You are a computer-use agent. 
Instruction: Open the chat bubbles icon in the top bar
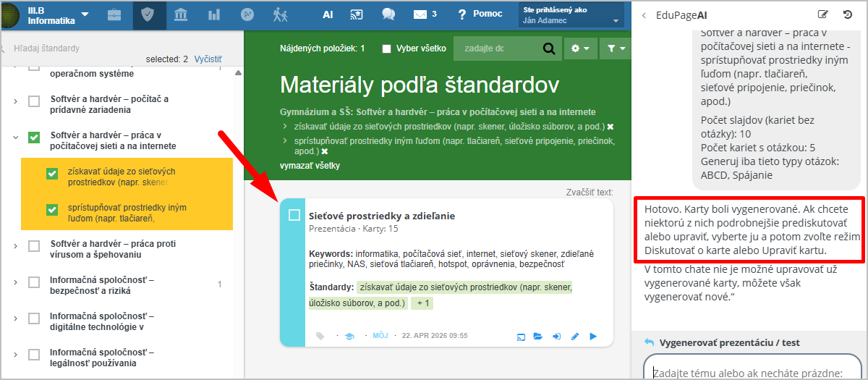click(388, 14)
